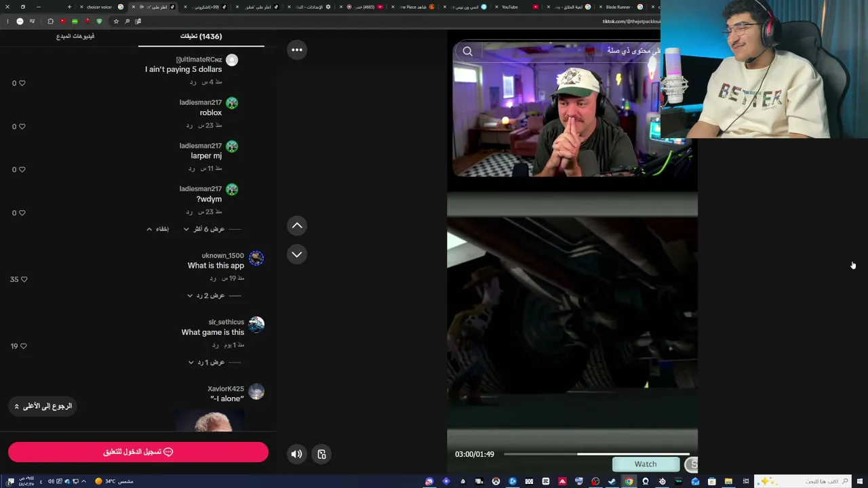The image size is (868, 488).
Task: Reply to the 'What game is this' comment
Action: pos(215,345)
